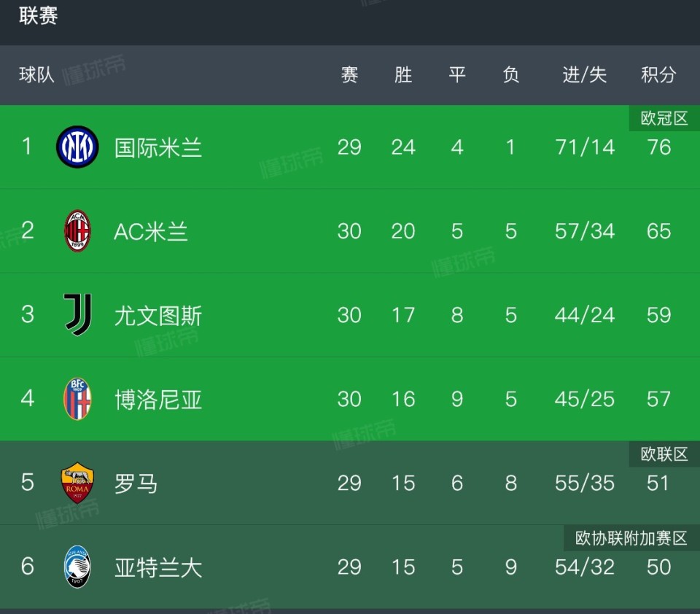
Task: Open the Inter Milan club crest
Action: click(x=77, y=147)
